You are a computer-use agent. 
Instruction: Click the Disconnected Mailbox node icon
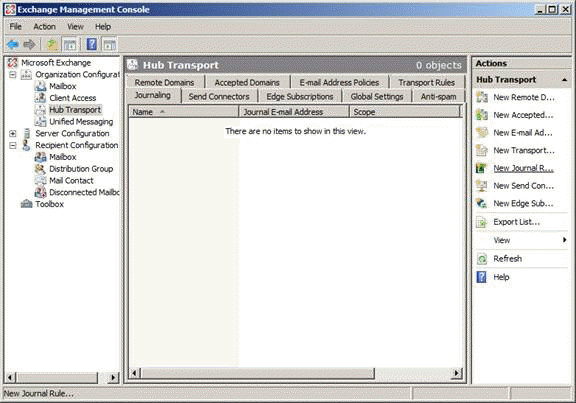(x=40, y=192)
